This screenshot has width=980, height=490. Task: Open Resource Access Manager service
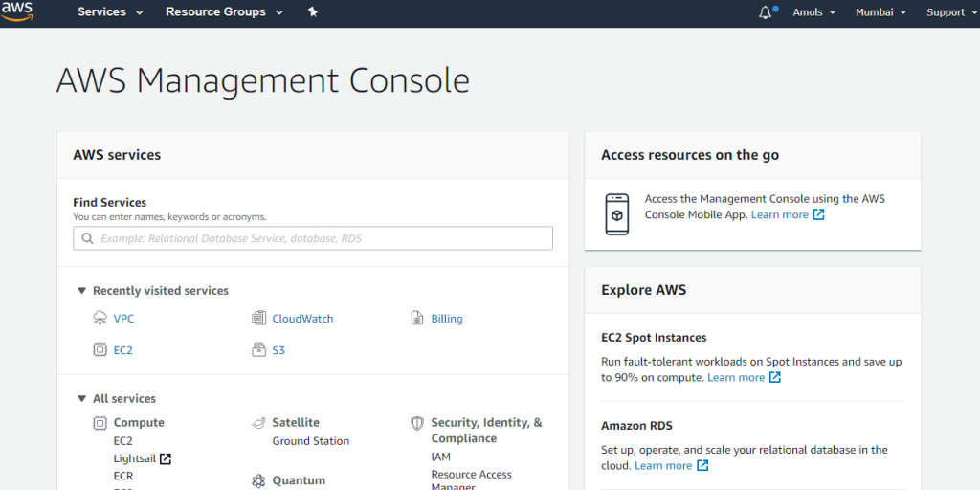click(471, 480)
